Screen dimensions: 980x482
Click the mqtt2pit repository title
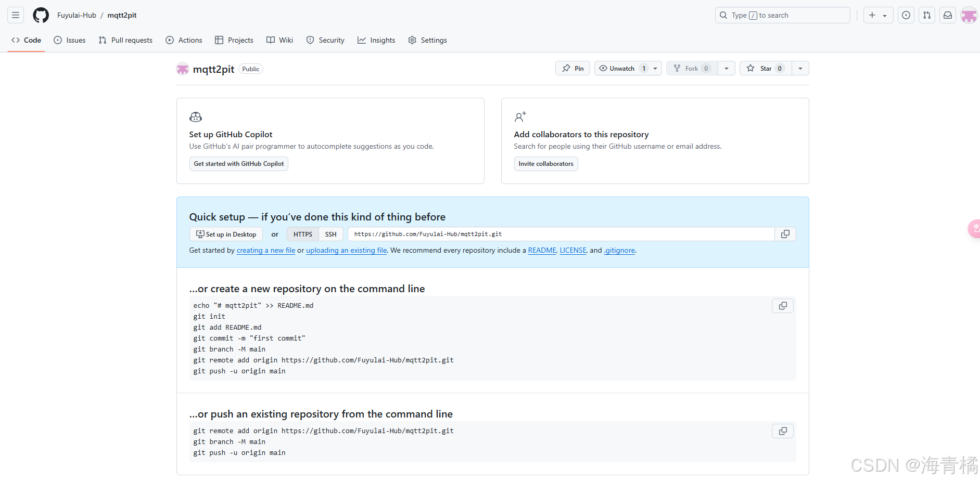pos(213,69)
